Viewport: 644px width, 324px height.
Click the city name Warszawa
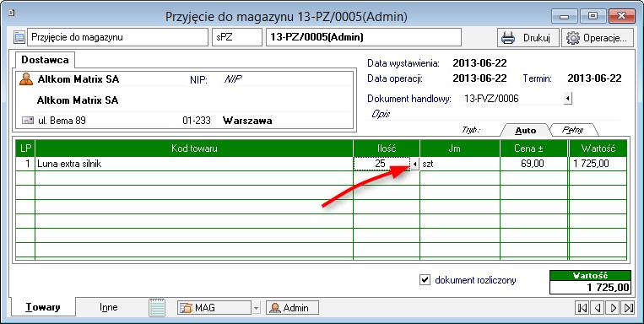coord(247,121)
